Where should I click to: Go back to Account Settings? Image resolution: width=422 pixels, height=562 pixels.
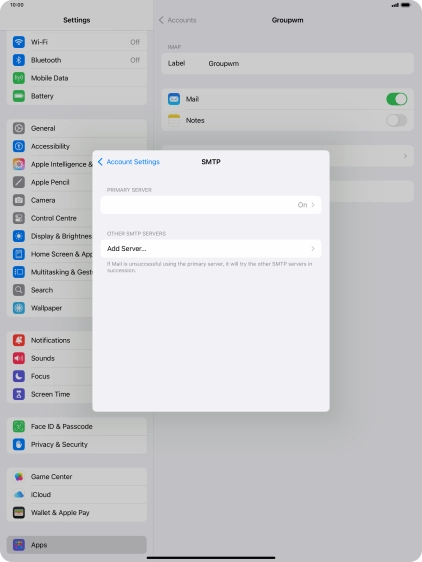129,162
